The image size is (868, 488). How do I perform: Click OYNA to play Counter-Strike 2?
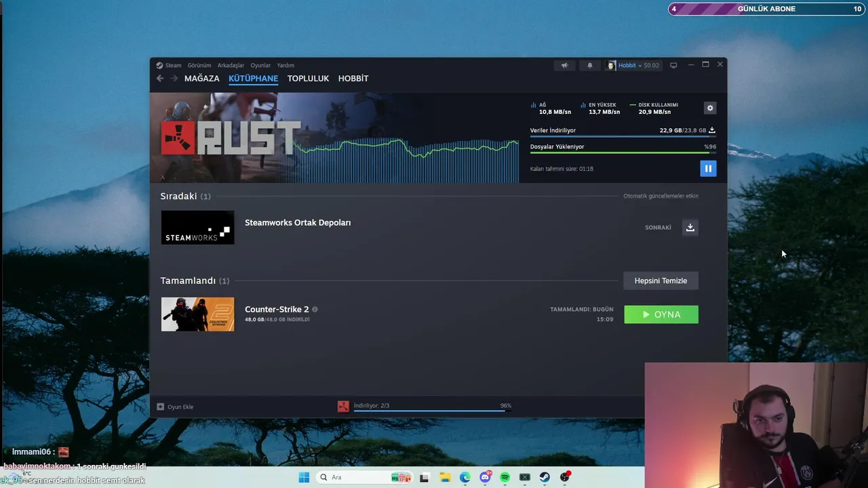pos(661,314)
